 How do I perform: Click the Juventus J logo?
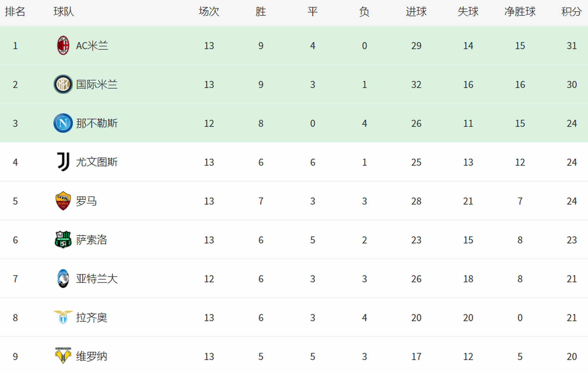coord(63,162)
